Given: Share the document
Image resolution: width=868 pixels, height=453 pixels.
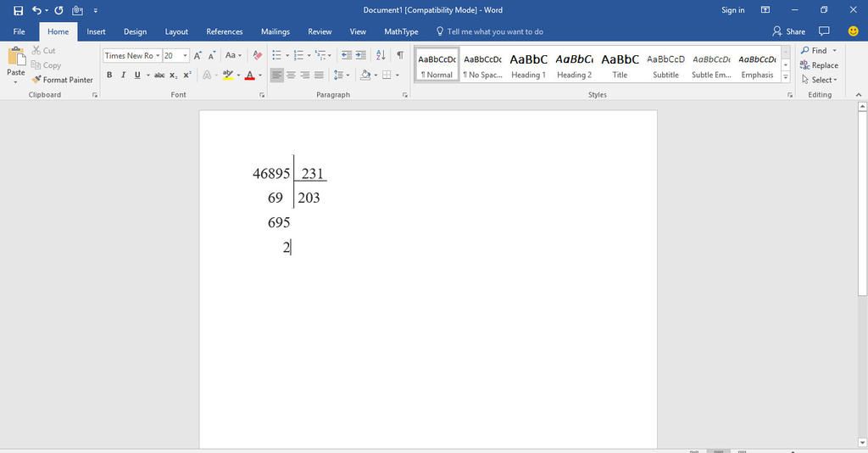Looking at the screenshot, I should (789, 31).
